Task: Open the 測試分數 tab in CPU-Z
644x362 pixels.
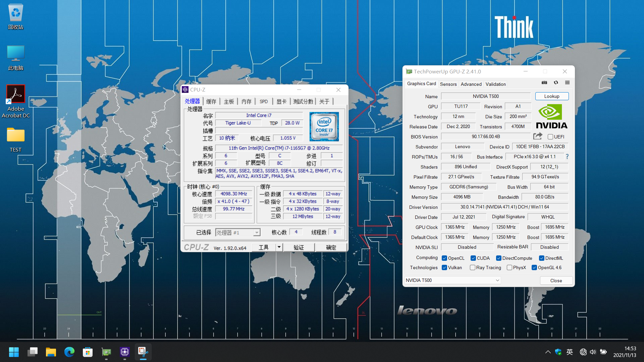Action: click(x=303, y=102)
